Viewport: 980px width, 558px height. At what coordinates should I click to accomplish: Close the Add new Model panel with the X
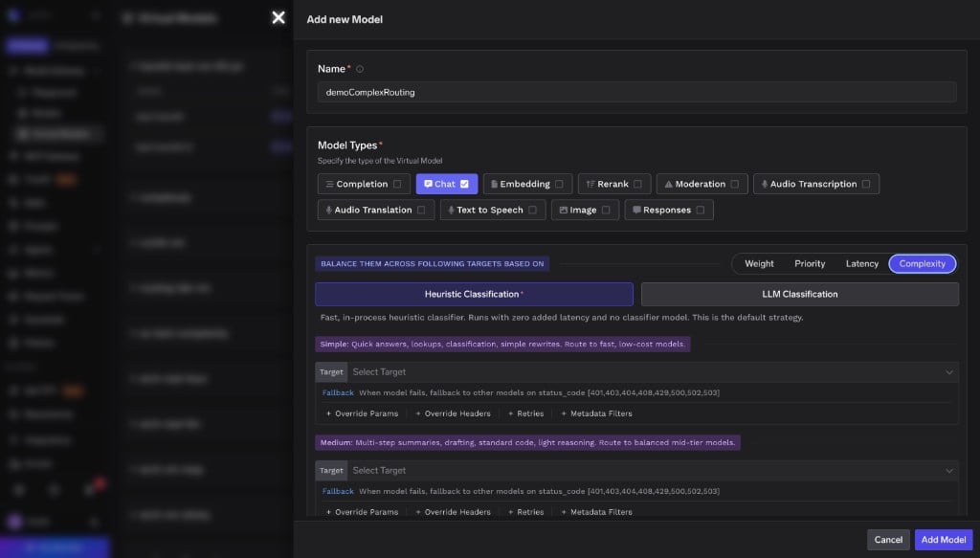point(278,17)
